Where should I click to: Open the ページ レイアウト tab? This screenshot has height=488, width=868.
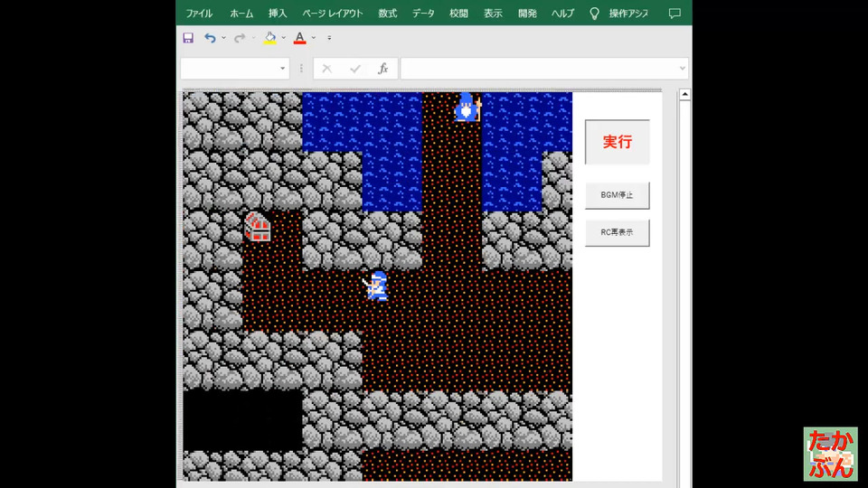pos(332,14)
